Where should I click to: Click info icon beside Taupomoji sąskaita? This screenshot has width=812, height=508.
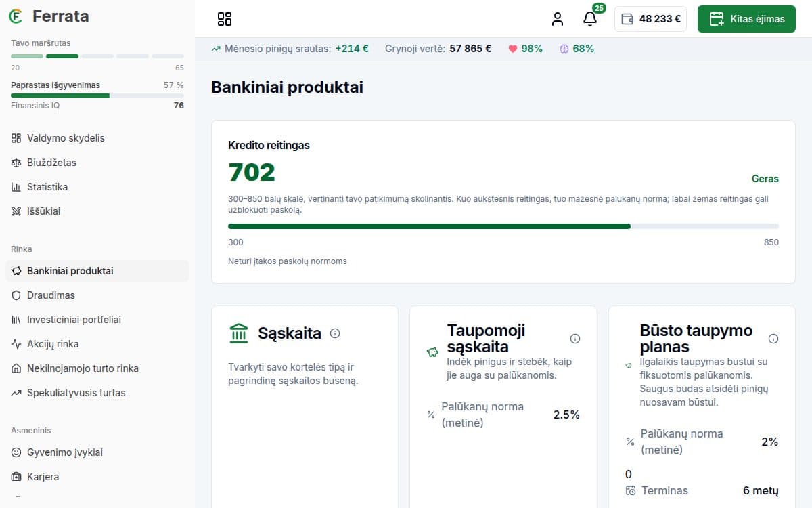pyautogui.click(x=575, y=339)
